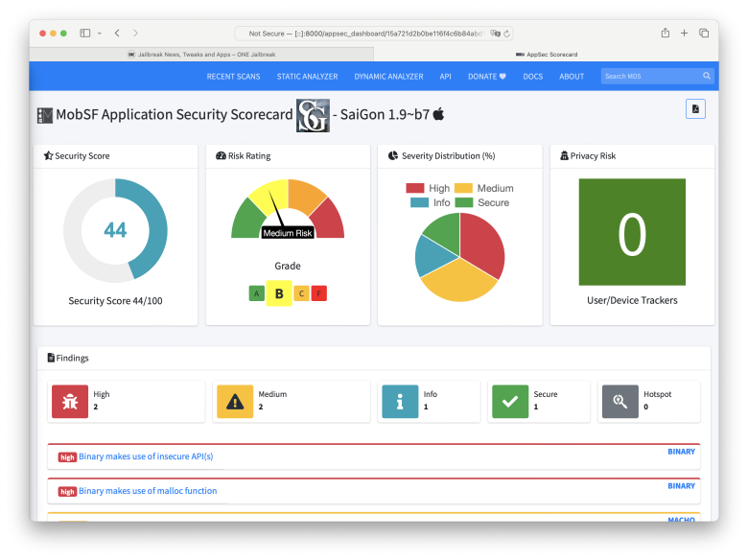Select grade F red swatch
The image size is (748, 560).
[319, 293]
